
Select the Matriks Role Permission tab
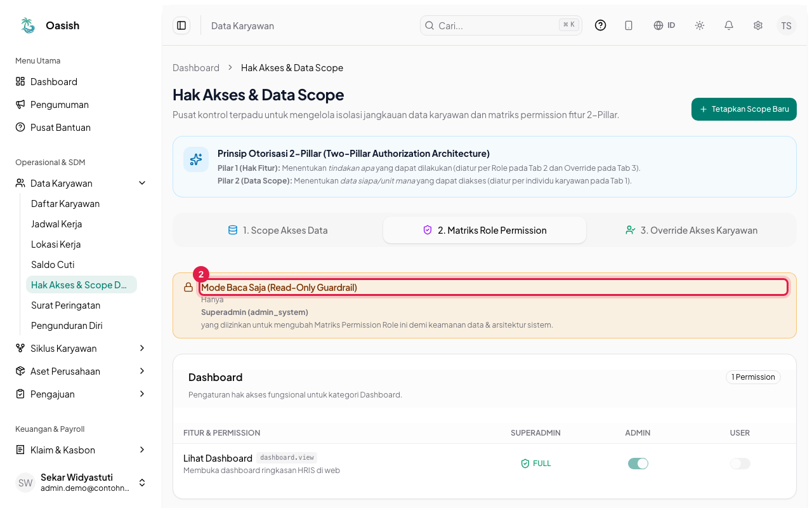(485, 231)
